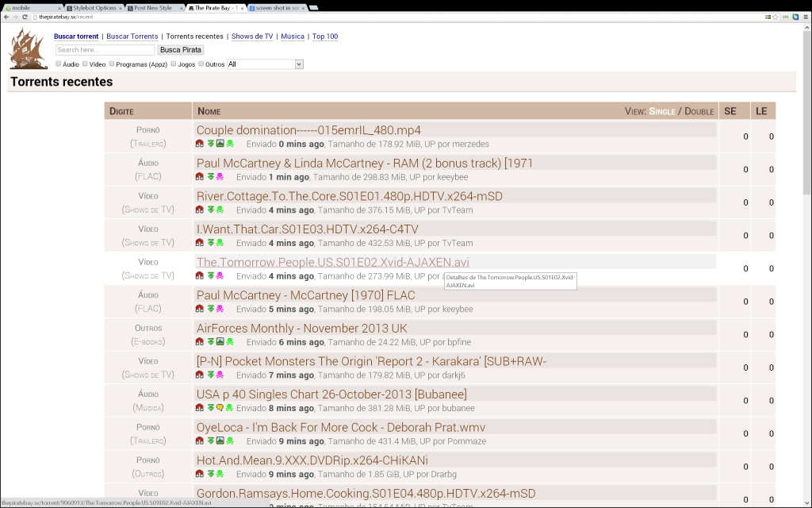
Task: Click the download arrow for USA p 40 Singles Chart
Action: [211, 408]
